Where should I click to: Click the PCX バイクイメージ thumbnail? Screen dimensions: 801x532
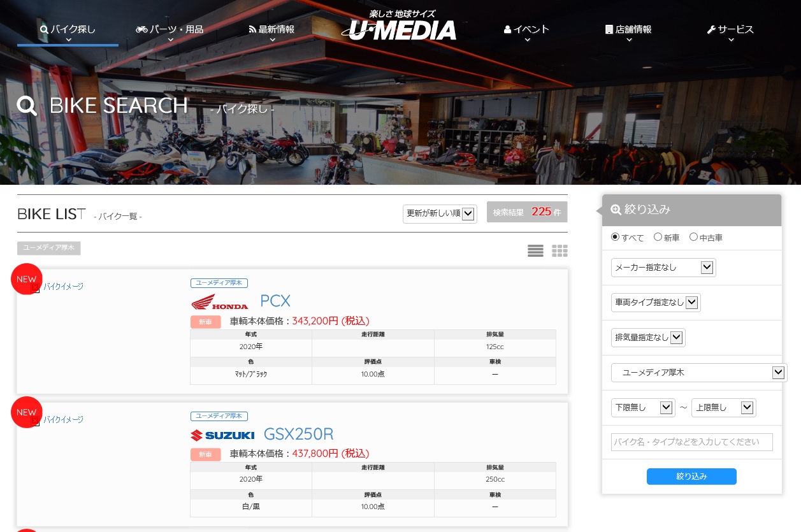58,287
